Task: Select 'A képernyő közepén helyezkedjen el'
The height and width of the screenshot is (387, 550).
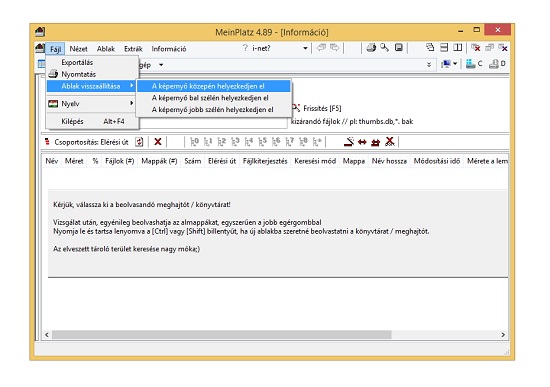Action: 214,86
